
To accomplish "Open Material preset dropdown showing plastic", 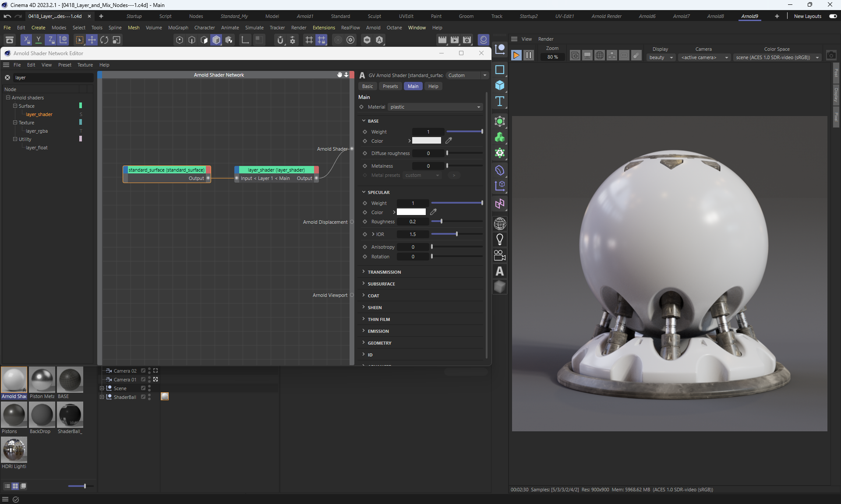I will coord(435,107).
